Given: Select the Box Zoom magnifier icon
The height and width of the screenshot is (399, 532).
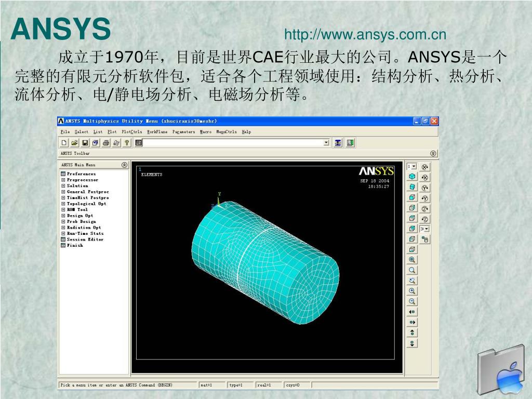Looking at the screenshot, I should [412, 270].
